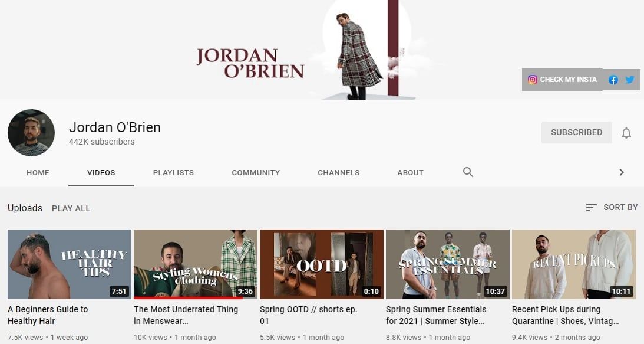Click Jordan O'Brien channel avatar

pos(31,133)
